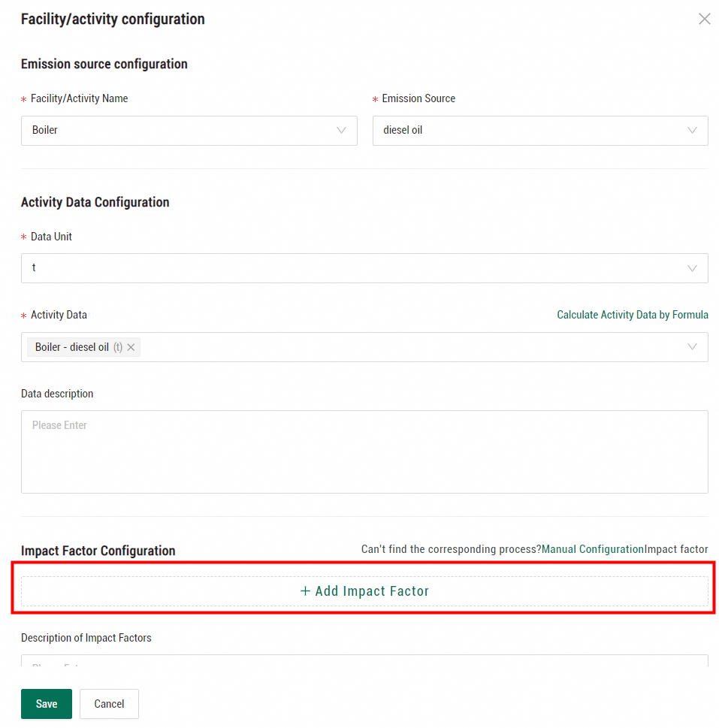719x728 pixels.
Task: Open the Manual Configuration link
Action: [x=593, y=549]
